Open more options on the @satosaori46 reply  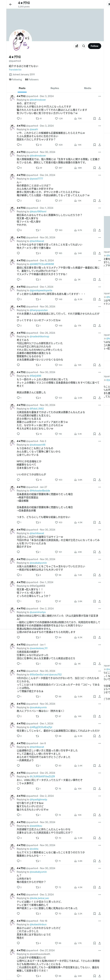(99, 441)
